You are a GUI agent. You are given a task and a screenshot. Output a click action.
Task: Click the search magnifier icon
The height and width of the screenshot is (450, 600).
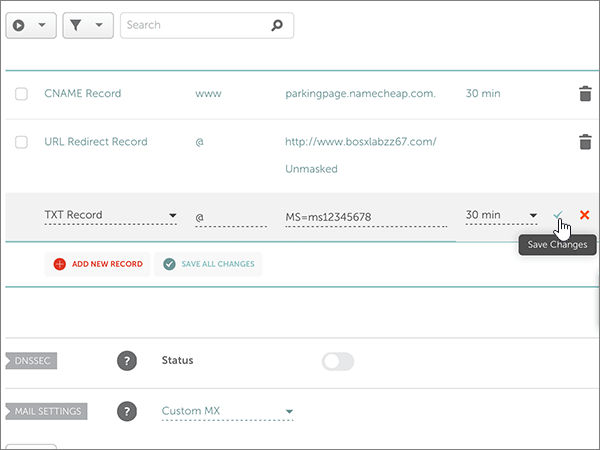coord(277,25)
